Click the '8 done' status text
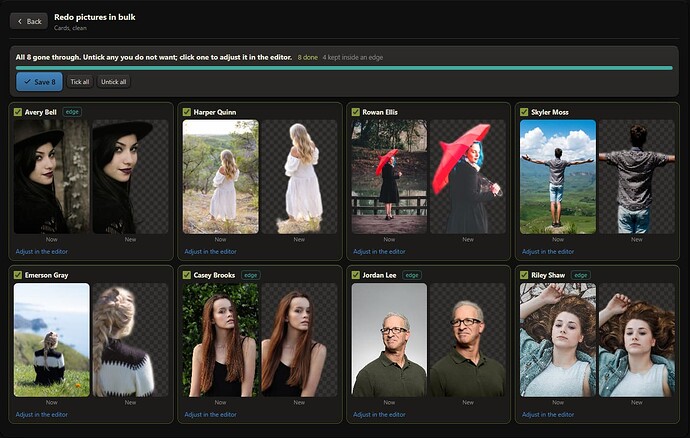This screenshot has width=690, height=438. (308, 57)
